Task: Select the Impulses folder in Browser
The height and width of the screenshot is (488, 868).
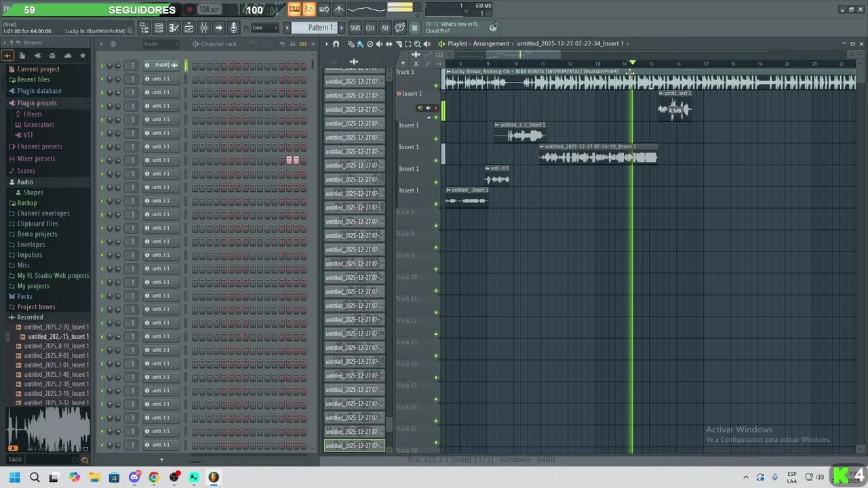Action: click(x=29, y=255)
